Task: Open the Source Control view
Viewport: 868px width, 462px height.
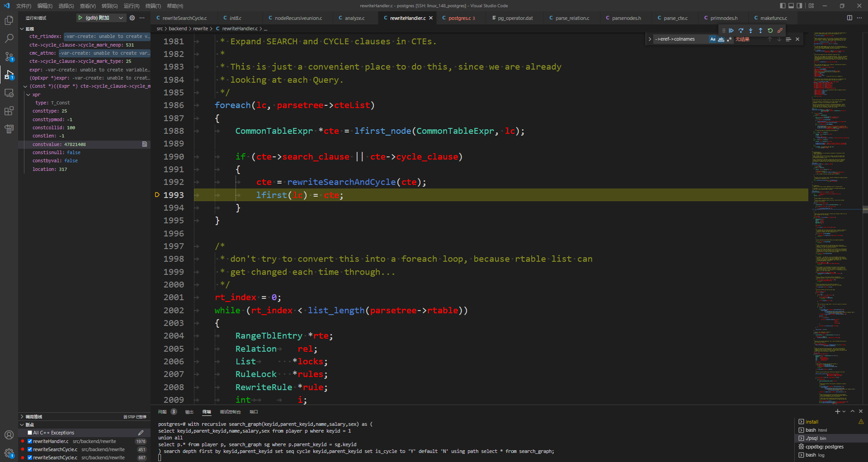Action: [9, 57]
